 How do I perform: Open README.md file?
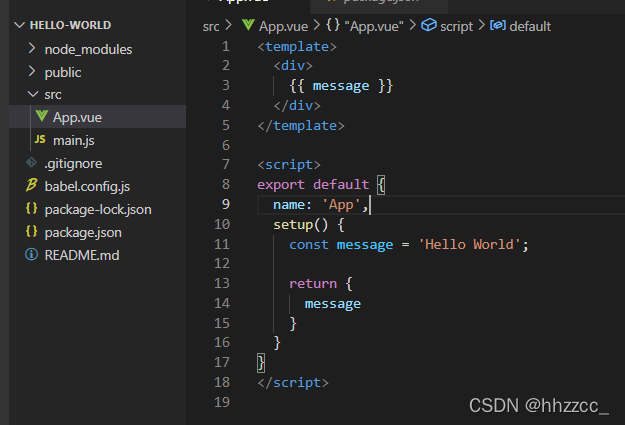(x=82, y=255)
